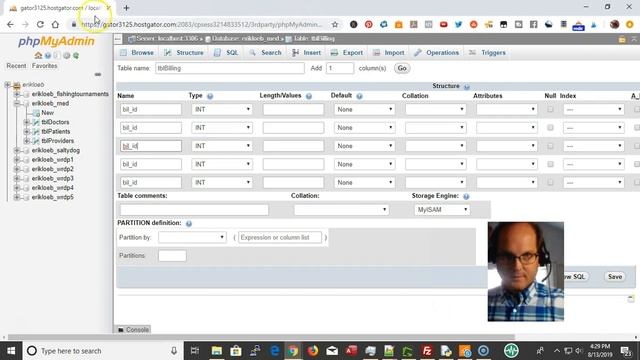Image resolution: width=640 pixels, height=360 pixels.
Task: Open the Default dropdown in the second row
Action: tap(364, 128)
